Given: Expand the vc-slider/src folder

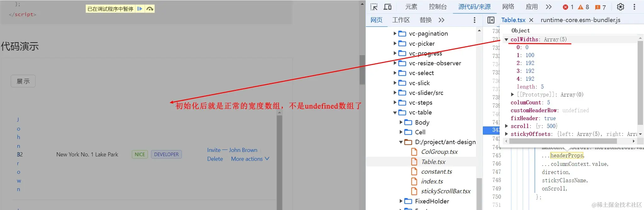Looking at the screenshot, I should tap(395, 93).
